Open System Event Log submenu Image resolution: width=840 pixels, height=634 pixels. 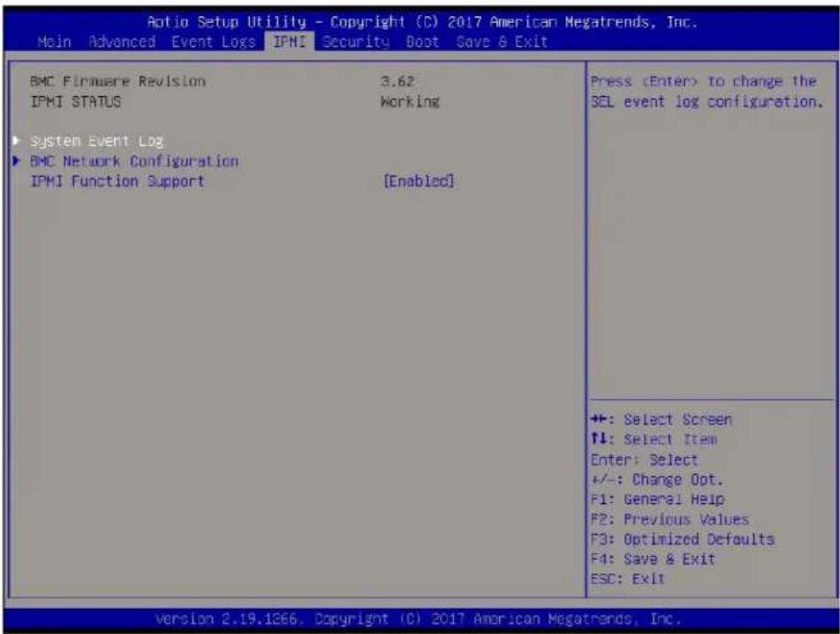(97, 141)
